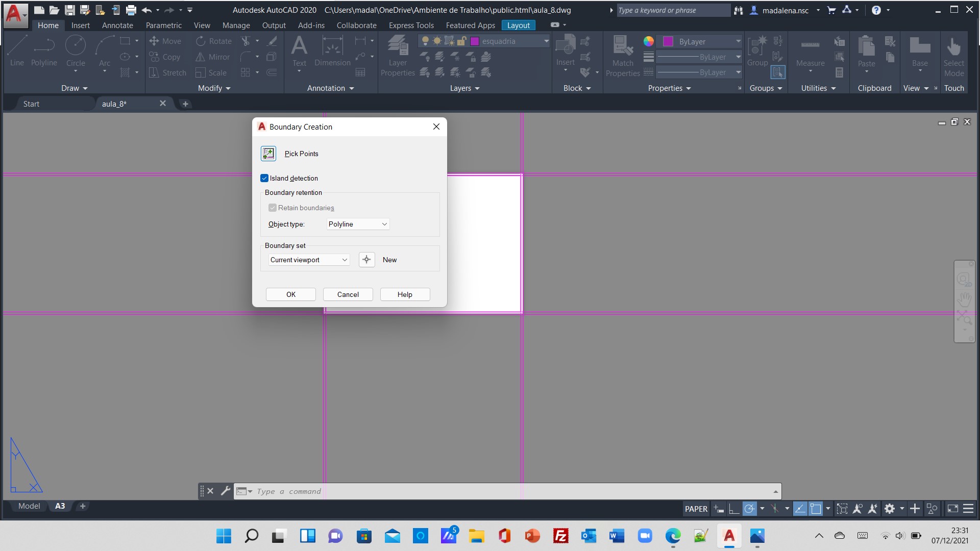Screen dimensions: 980x551
Task: Switch to the Model layout tab
Action: pos(29,506)
